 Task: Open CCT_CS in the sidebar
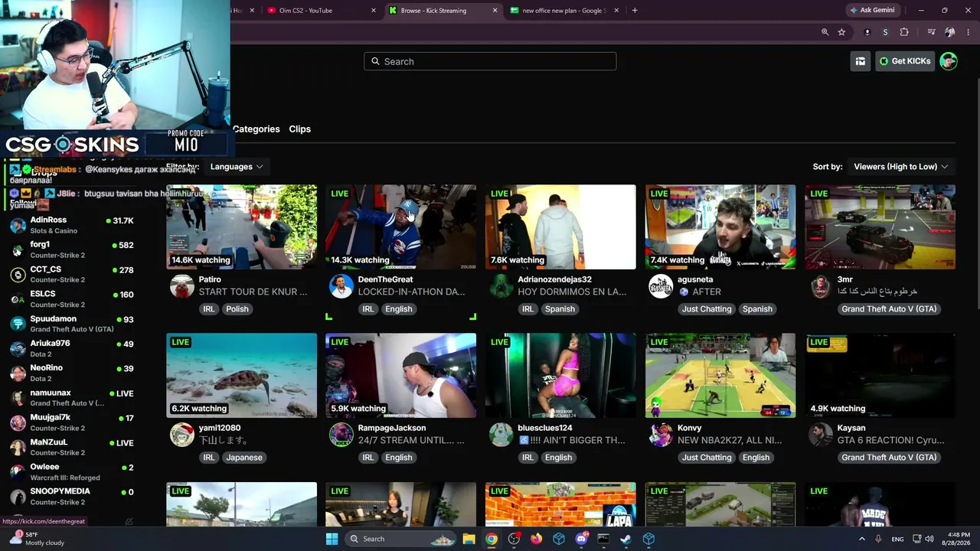73,274
